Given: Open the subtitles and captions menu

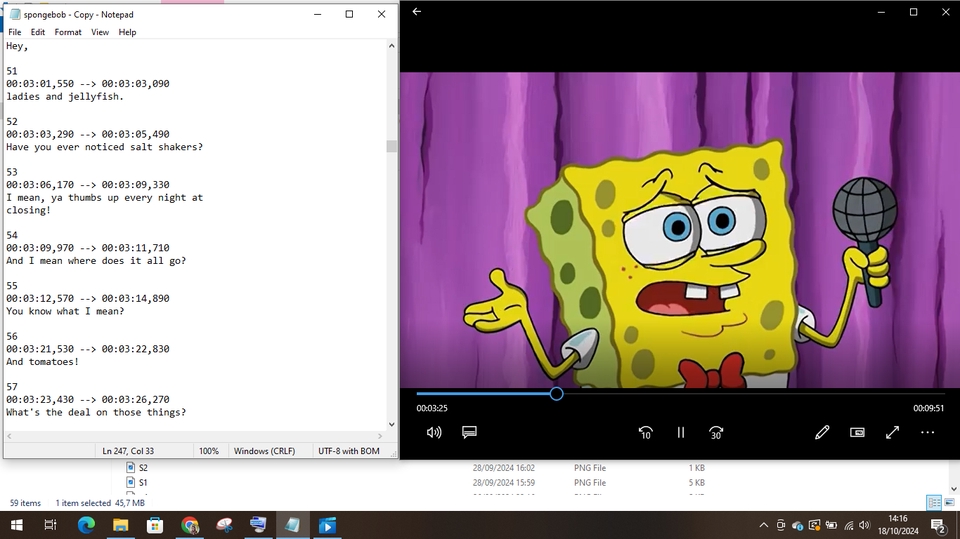Looking at the screenshot, I should (x=469, y=432).
